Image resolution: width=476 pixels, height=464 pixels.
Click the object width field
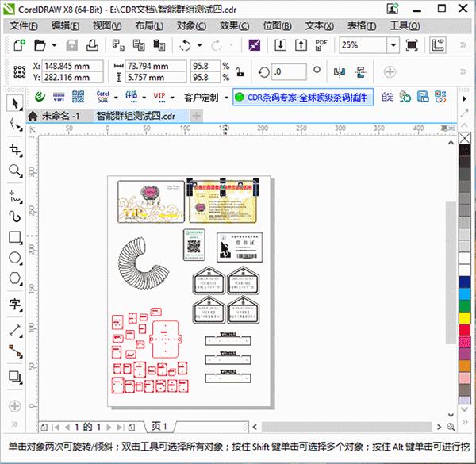(155, 66)
